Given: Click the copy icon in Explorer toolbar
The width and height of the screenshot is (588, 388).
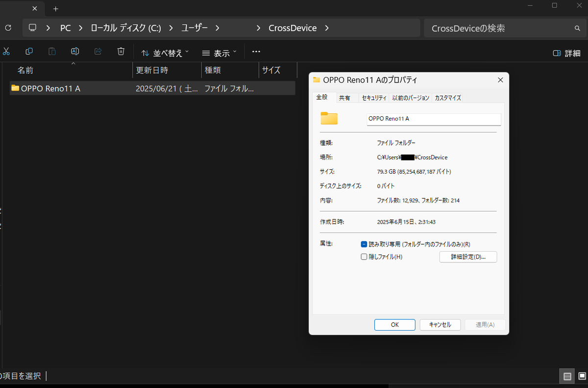Looking at the screenshot, I should coord(29,52).
